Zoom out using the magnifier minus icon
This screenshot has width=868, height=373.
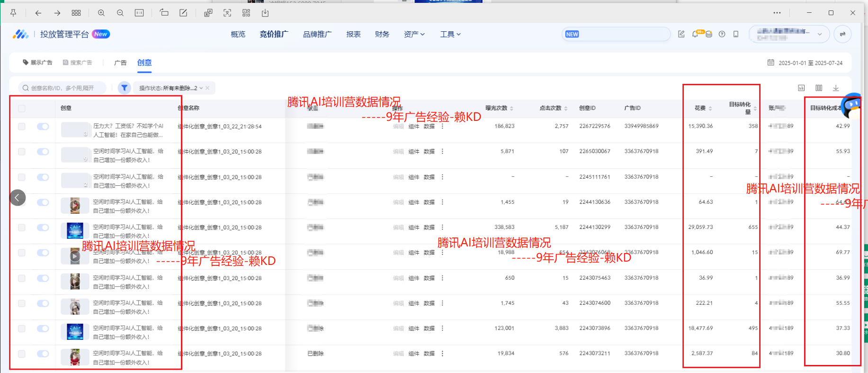click(120, 13)
